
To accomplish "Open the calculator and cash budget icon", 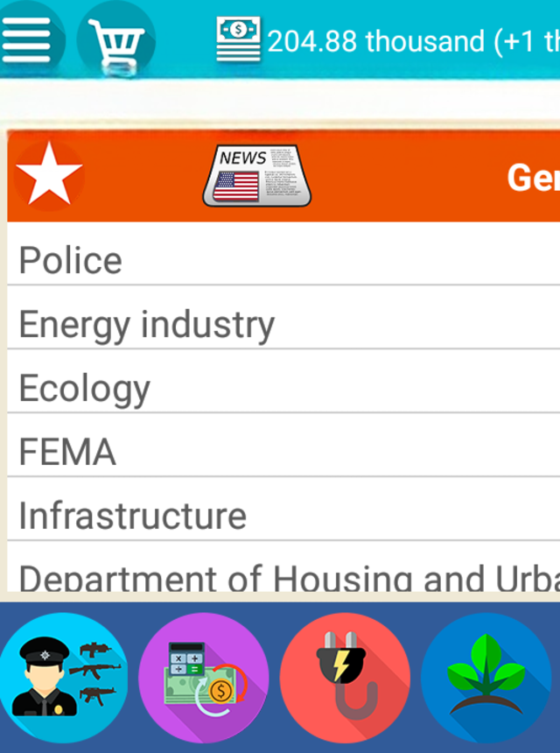I will tap(203, 677).
